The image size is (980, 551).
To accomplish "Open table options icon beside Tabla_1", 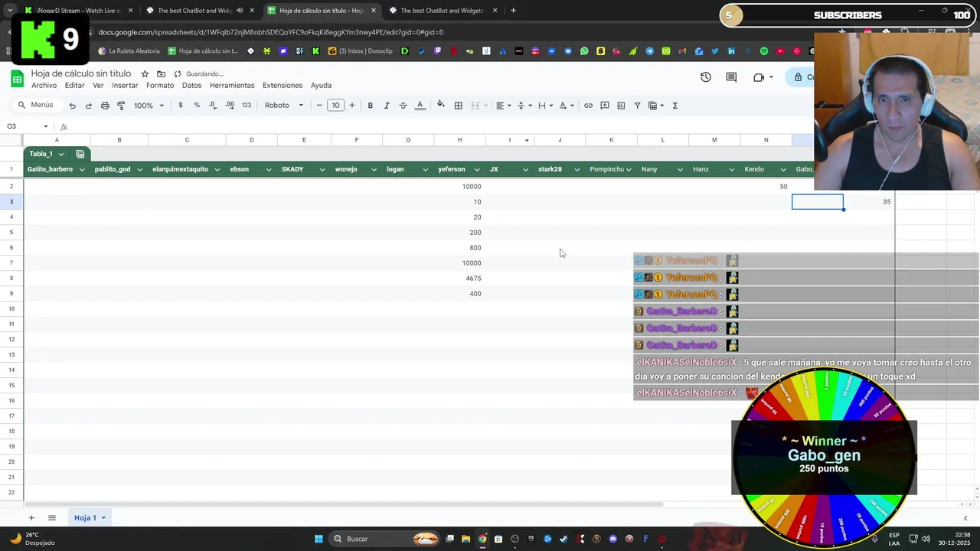I will pyautogui.click(x=80, y=155).
